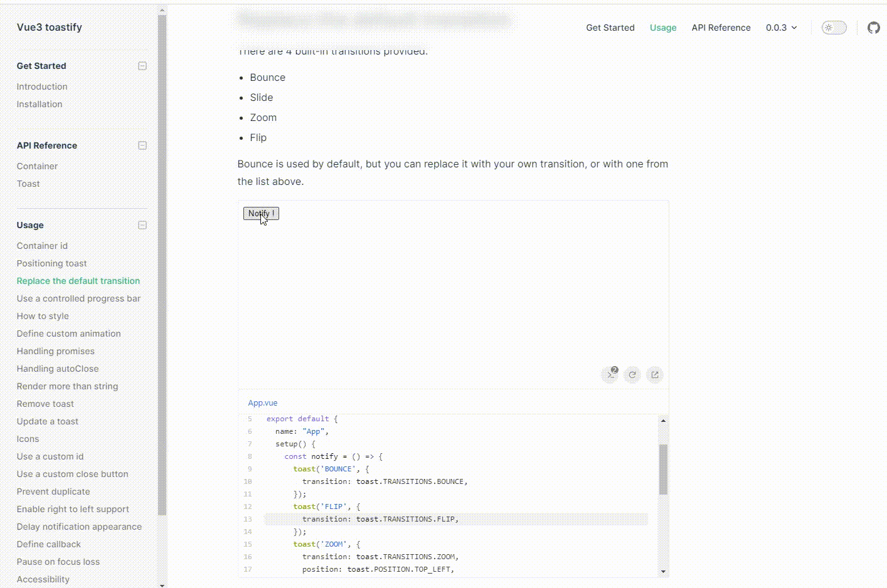The image size is (887, 588).
Task: Open the Accessibility usage page
Action: (43, 579)
